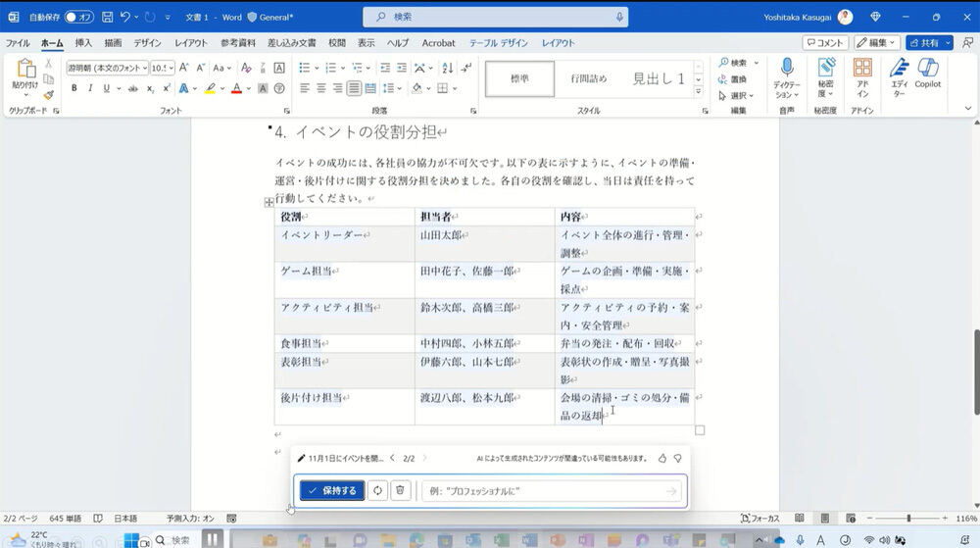This screenshot has height=548, width=980.
Task: Center align text
Action: [x=320, y=88]
